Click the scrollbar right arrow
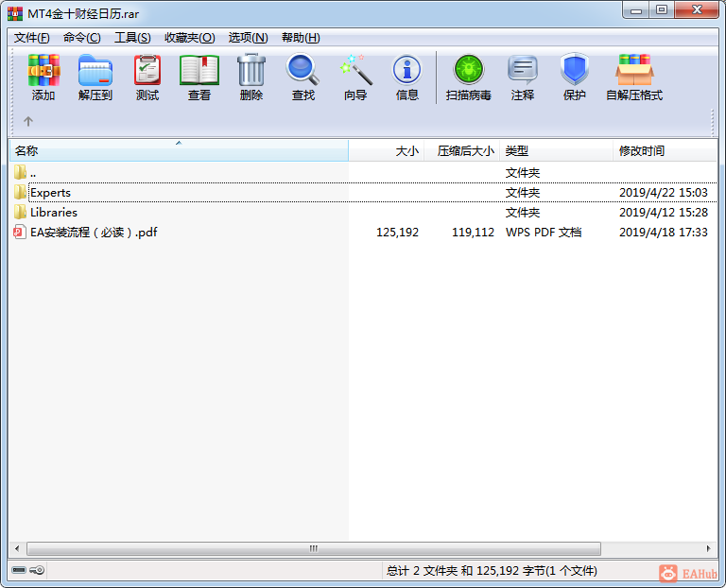This screenshot has height=588, width=726. pyautogui.click(x=708, y=548)
